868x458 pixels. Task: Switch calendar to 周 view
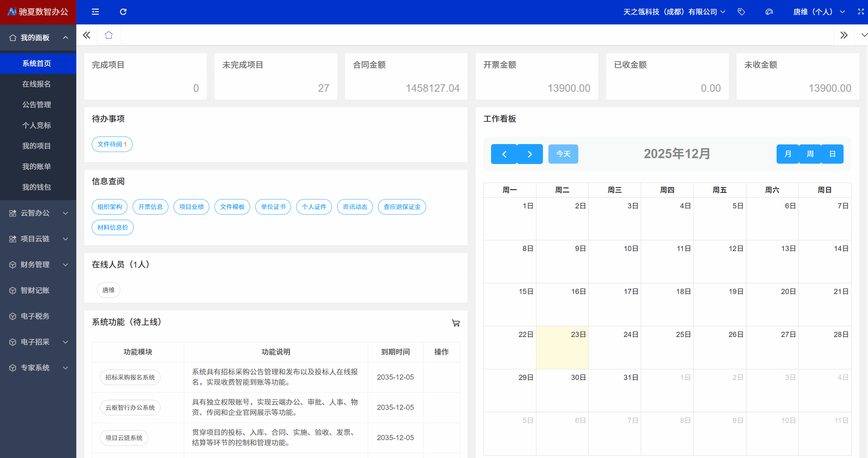[x=810, y=154]
